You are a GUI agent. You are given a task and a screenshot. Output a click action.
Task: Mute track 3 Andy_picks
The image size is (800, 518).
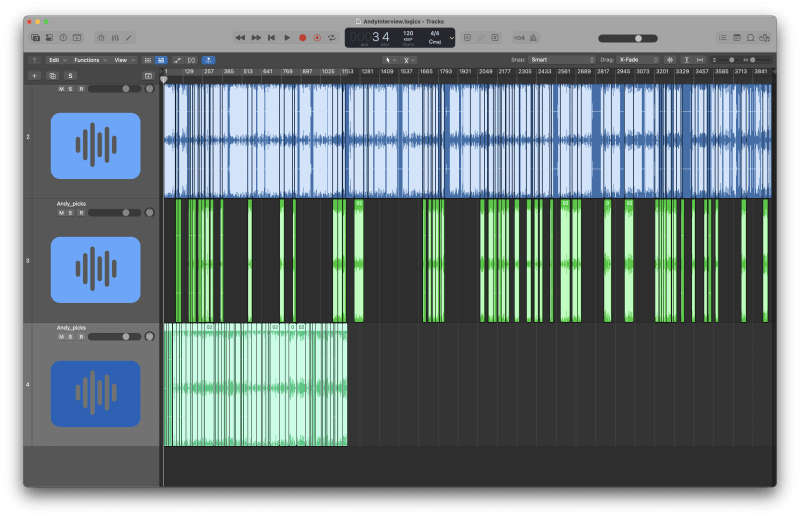point(61,213)
